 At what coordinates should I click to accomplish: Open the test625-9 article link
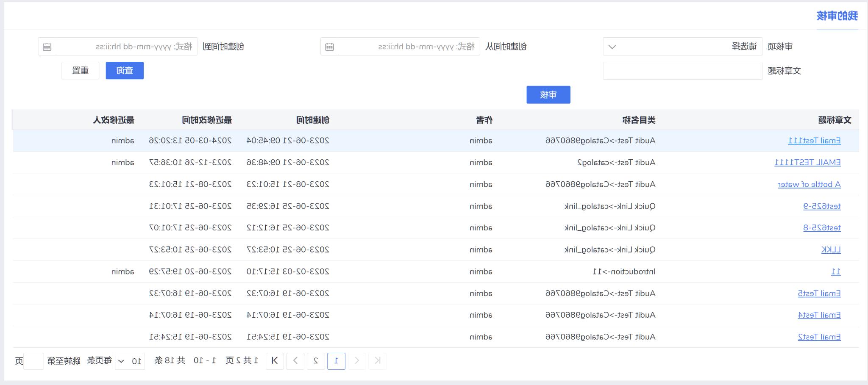(x=822, y=206)
